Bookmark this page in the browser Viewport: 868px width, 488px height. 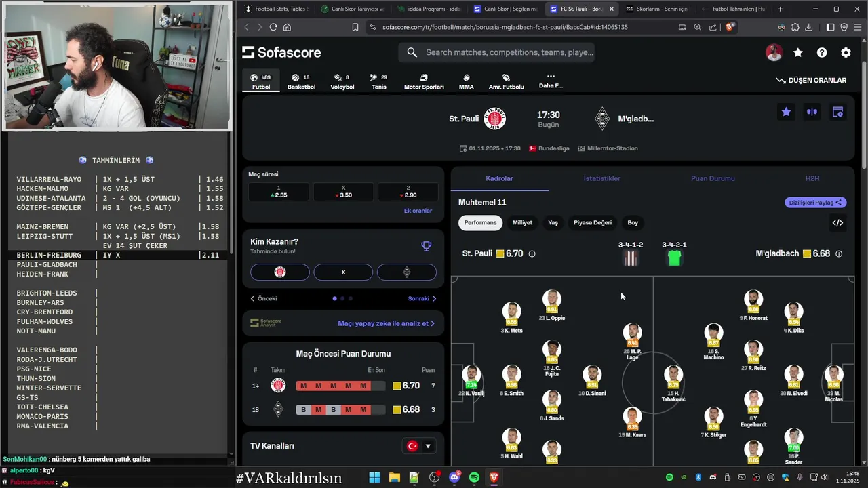point(355,27)
